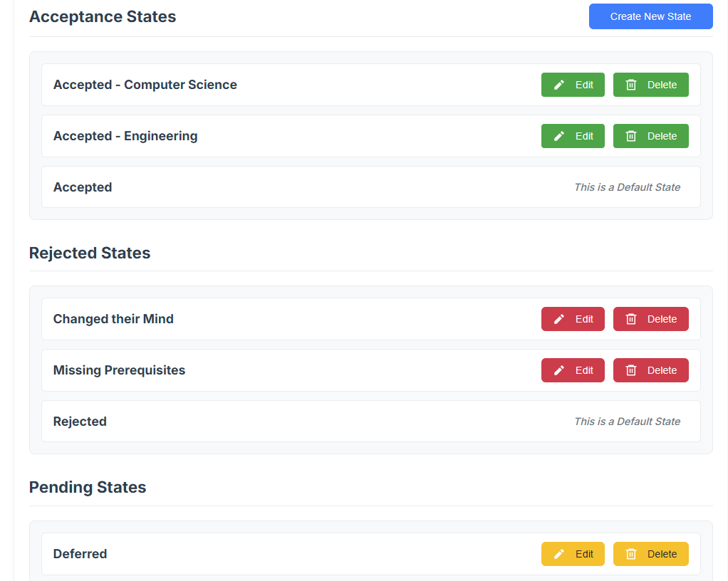Delete the Changed their Mind state

point(650,318)
